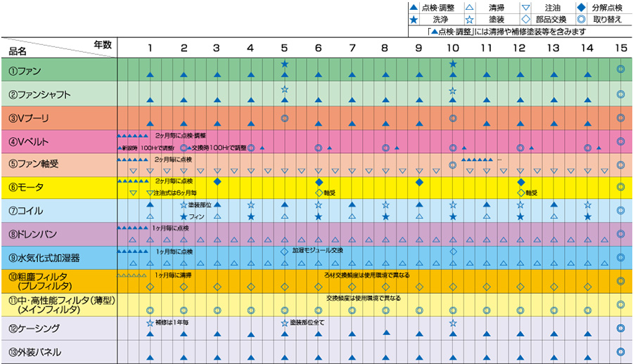Click the double circle 取り替え legend icon
The height and width of the screenshot is (364, 633).
pos(582,20)
